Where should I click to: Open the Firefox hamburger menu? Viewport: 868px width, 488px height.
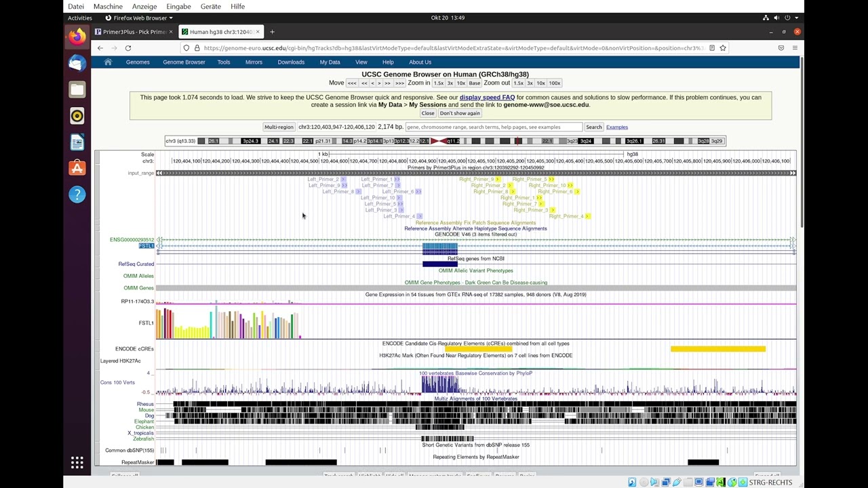pos(795,48)
